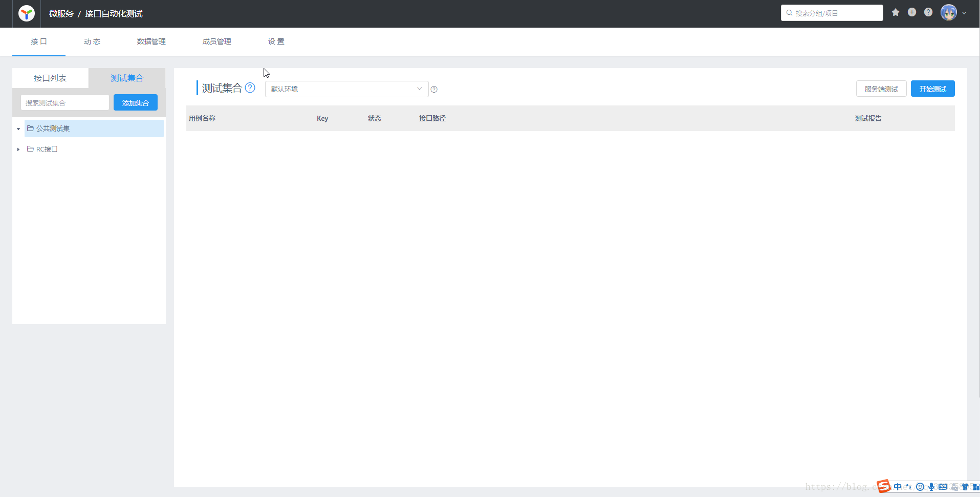Expand the RC接口 tree arrow
Screen dimensions: 980x497
point(18,149)
